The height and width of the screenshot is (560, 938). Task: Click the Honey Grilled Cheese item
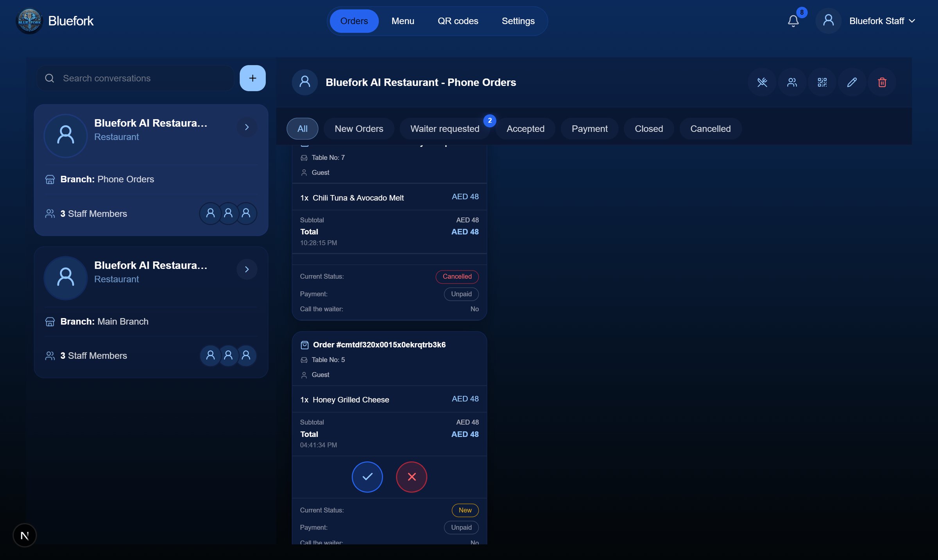351,400
